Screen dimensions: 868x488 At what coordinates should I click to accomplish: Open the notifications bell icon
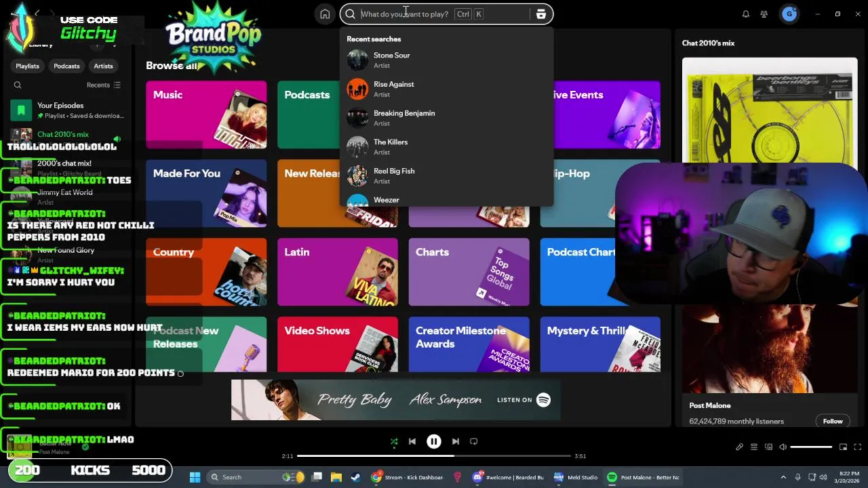(x=745, y=14)
